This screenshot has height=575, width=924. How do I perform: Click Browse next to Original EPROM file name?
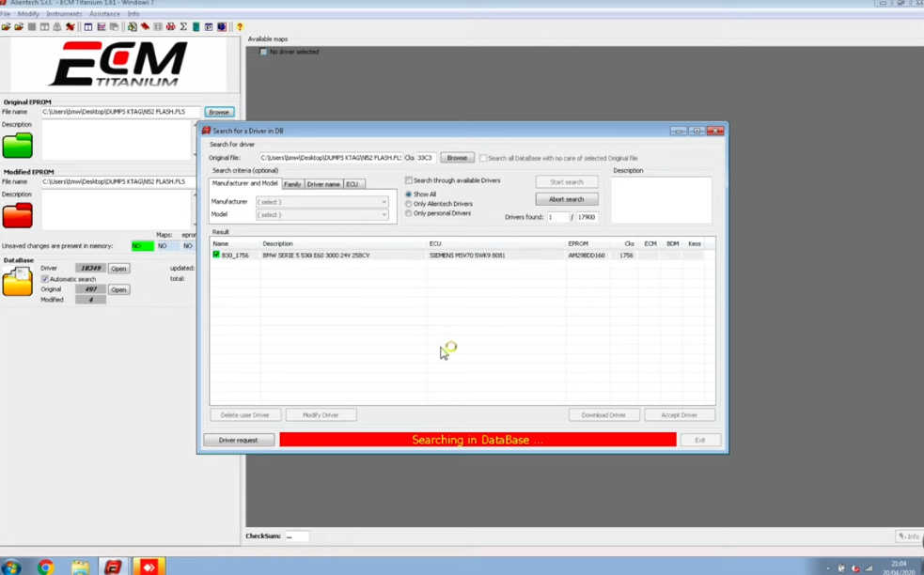219,112
